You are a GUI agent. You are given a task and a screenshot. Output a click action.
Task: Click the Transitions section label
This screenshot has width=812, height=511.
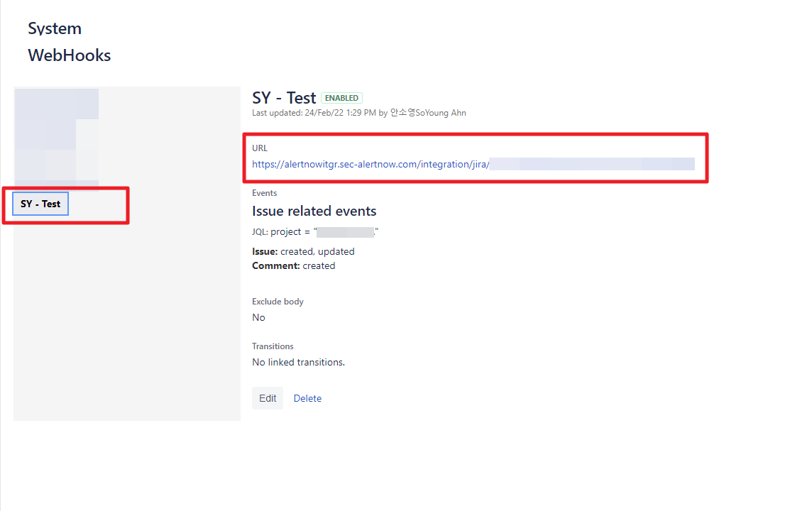[x=273, y=346]
